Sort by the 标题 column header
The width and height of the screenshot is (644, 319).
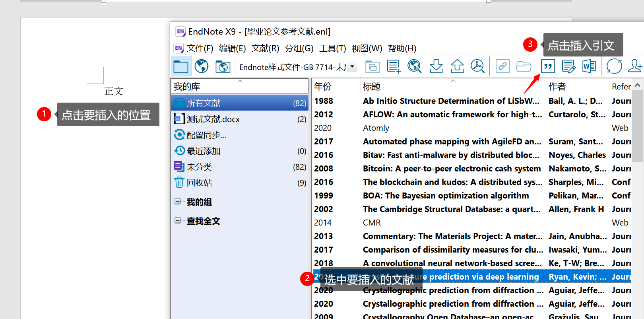click(453, 86)
